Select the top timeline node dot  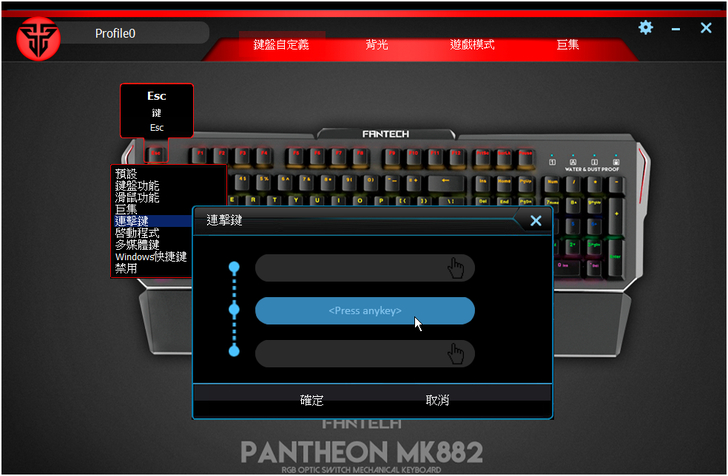point(234,267)
